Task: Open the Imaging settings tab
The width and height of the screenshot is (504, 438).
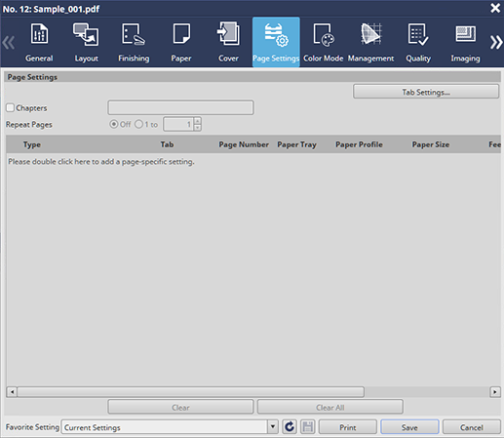Action: [465, 42]
